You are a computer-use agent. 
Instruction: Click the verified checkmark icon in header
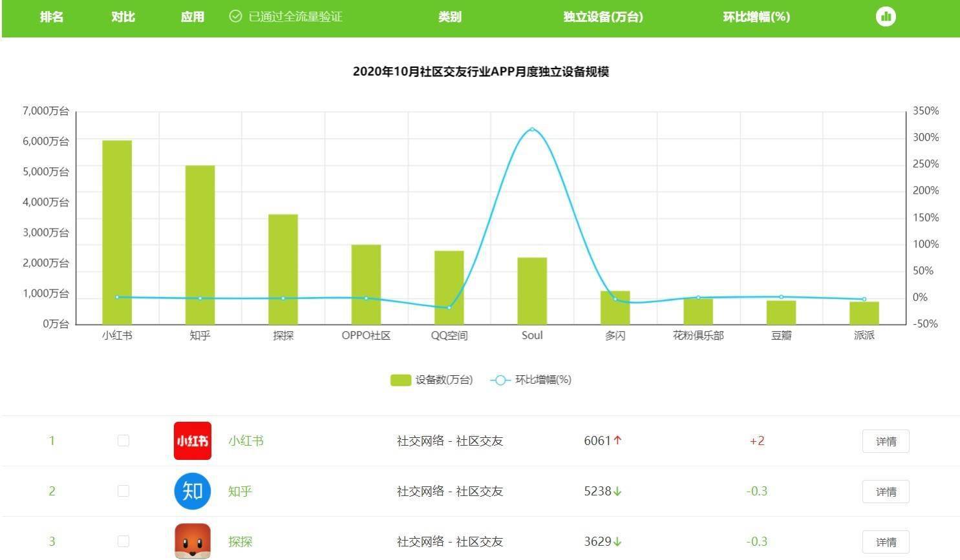(235, 17)
